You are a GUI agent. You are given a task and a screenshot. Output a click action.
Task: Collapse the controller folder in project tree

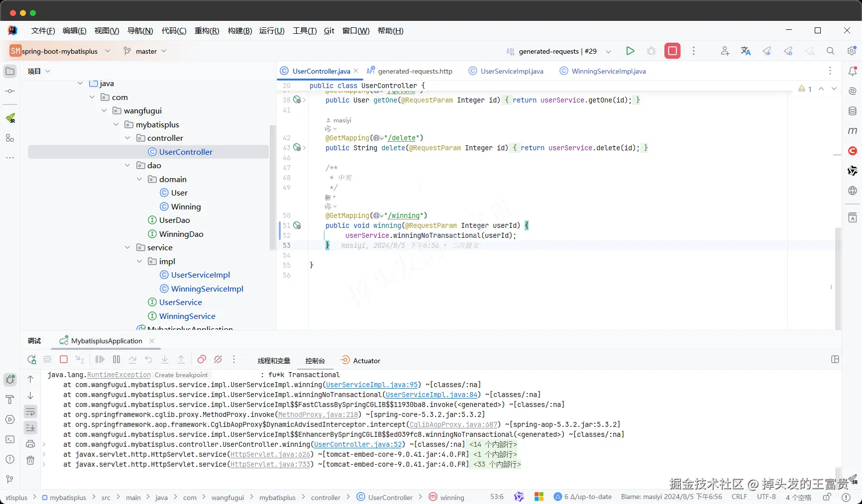pos(127,138)
